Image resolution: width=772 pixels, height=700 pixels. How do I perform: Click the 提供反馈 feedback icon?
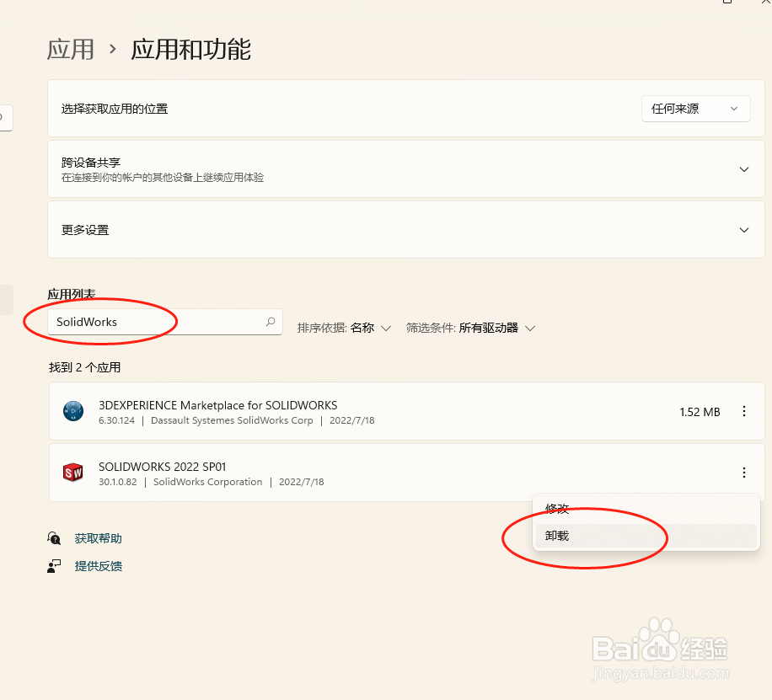54,566
